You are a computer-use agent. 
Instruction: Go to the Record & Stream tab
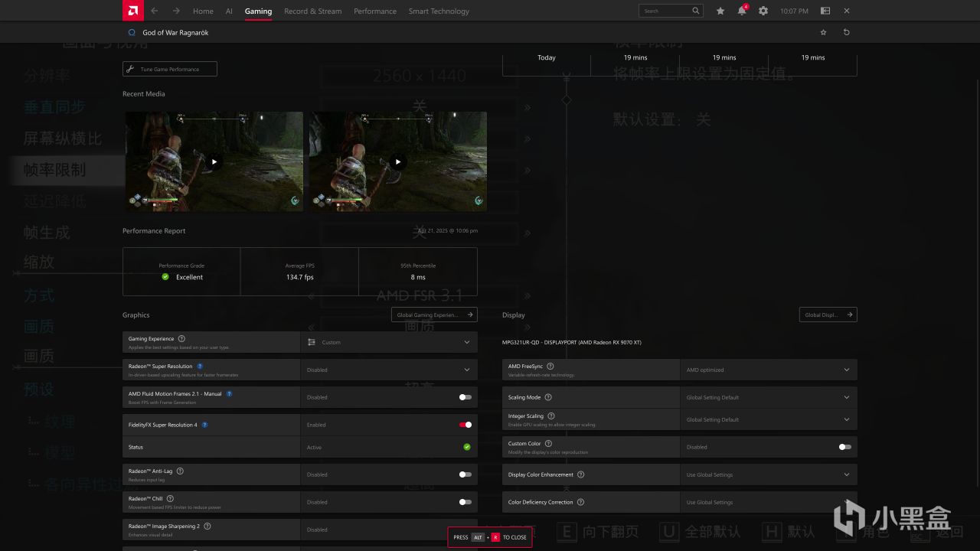click(x=312, y=11)
